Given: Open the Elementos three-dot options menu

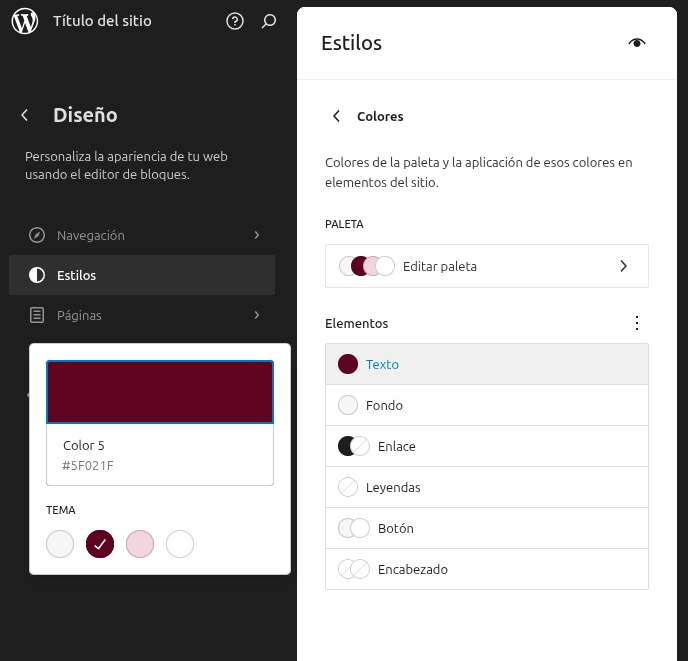Looking at the screenshot, I should (637, 323).
